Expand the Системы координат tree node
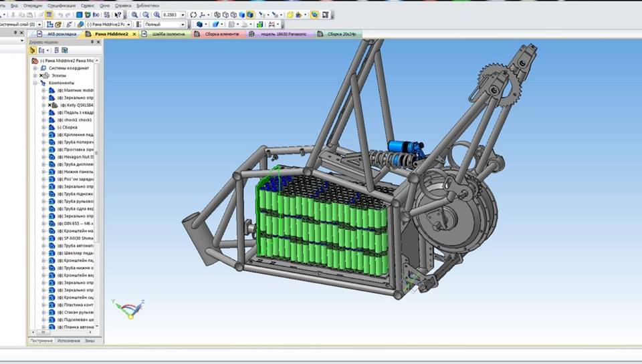The height and width of the screenshot is (364, 642). 35,68
